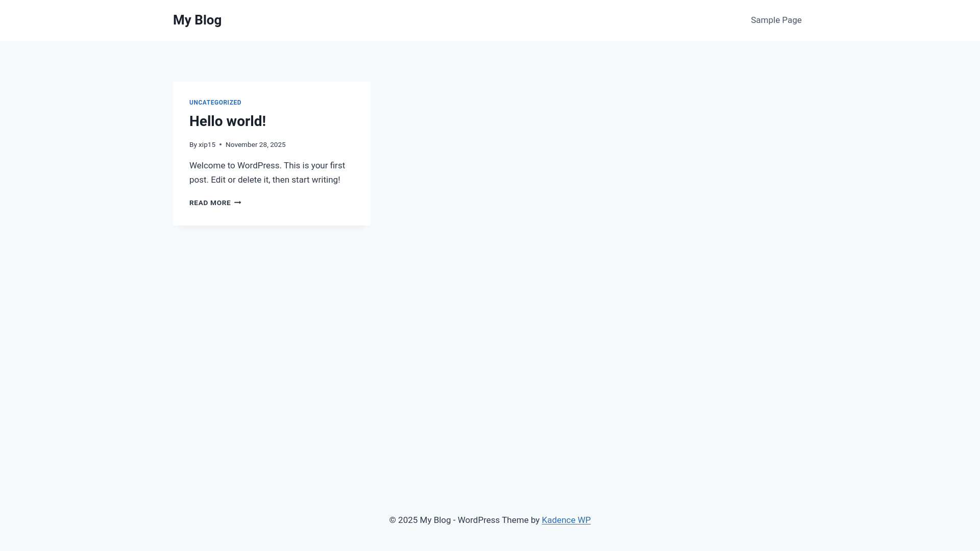
Task: Open the Sample Page menu item
Action: coord(776,20)
